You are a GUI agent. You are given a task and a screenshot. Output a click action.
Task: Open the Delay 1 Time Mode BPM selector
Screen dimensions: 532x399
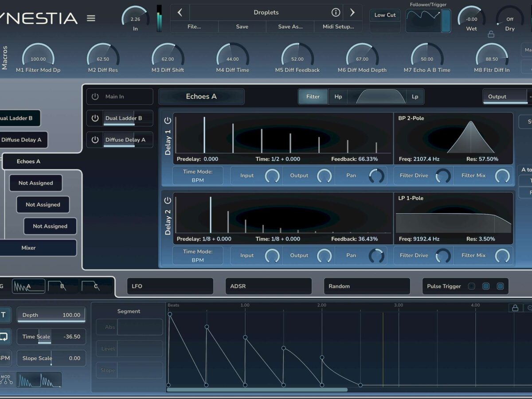click(x=198, y=176)
